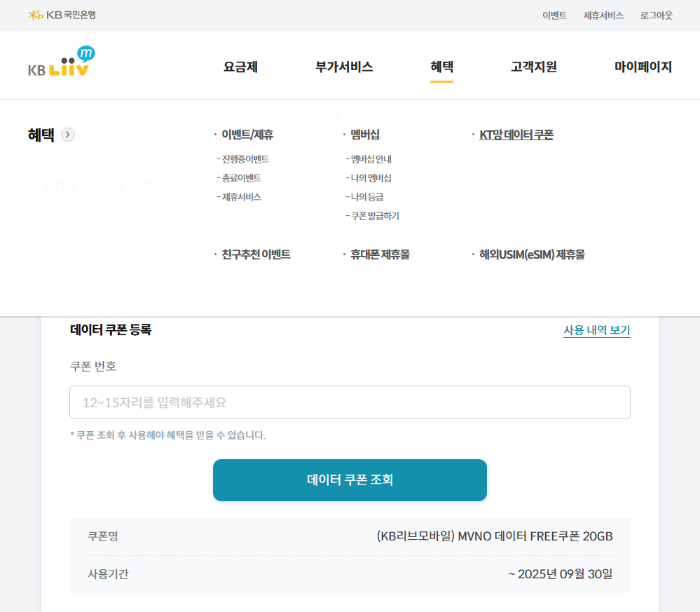Open the KB국민은행 logo link

tap(62, 15)
